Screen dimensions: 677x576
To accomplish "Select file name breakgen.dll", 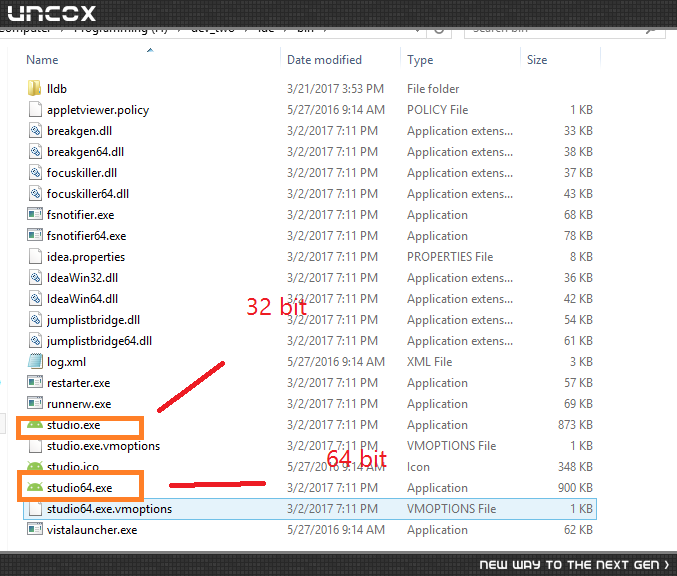I will tap(79, 131).
